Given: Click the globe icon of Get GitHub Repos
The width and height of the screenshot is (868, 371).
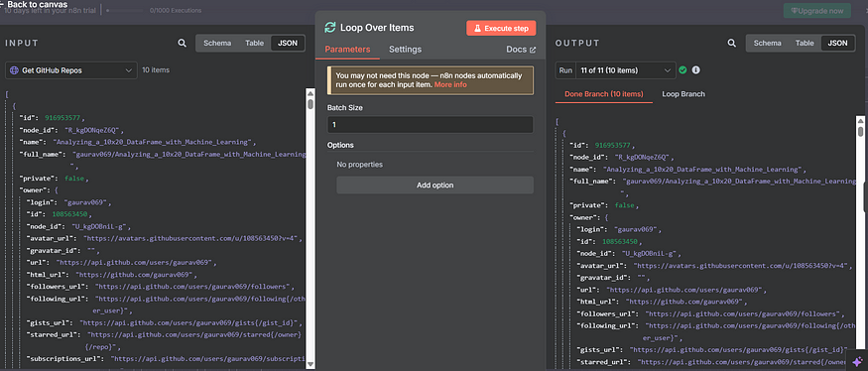Looking at the screenshot, I should pyautogui.click(x=15, y=70).
